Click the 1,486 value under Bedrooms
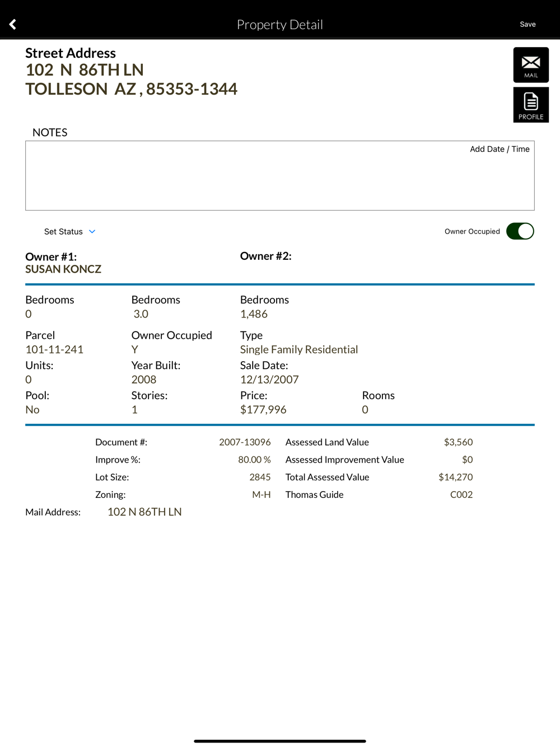This screenshot has width=560, height=747. tap(254, 314)
